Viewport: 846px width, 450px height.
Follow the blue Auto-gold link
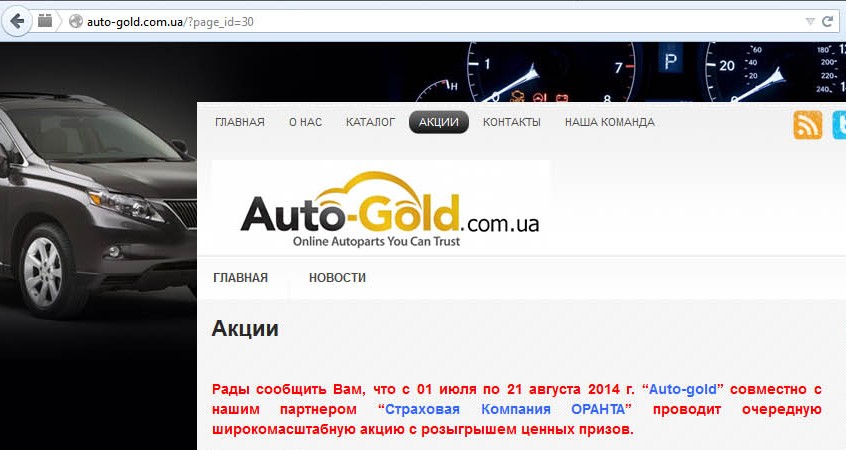(x=683, y=389)
